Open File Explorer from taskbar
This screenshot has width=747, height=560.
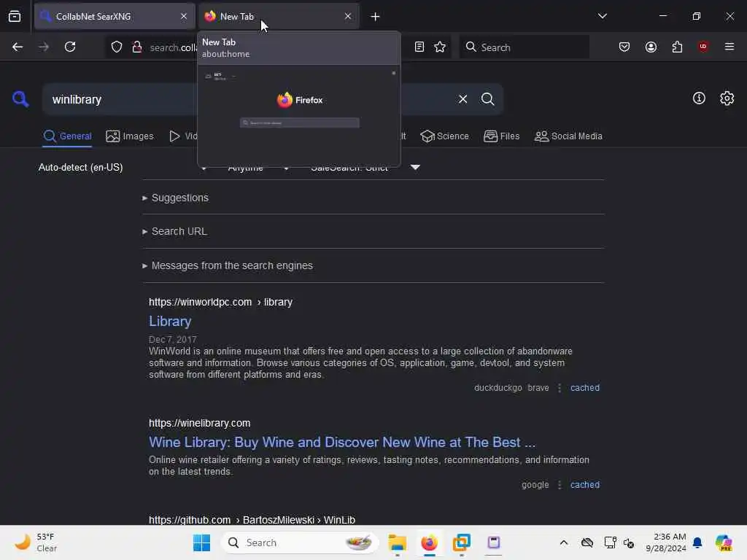click(397, 542)
